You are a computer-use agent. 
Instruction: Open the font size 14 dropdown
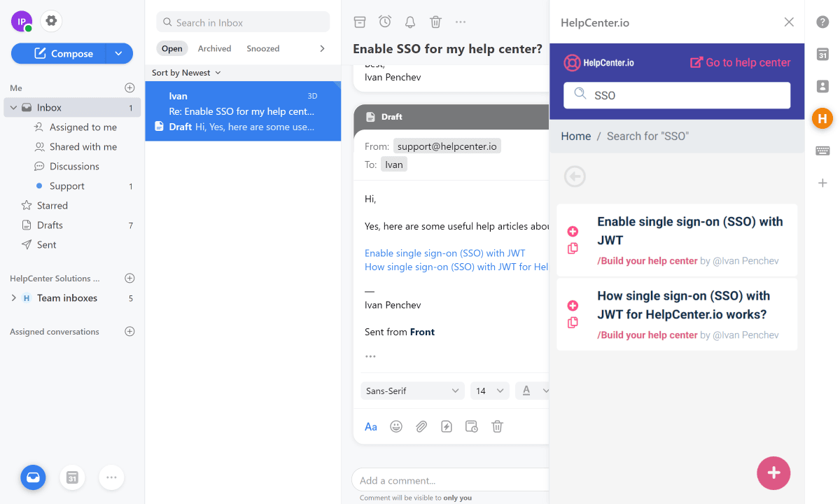click(x=490, y=391)
